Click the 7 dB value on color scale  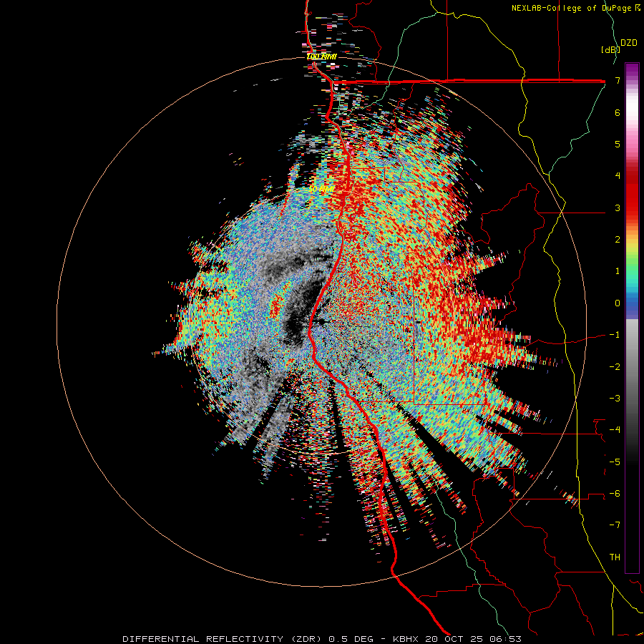(618, 81)
